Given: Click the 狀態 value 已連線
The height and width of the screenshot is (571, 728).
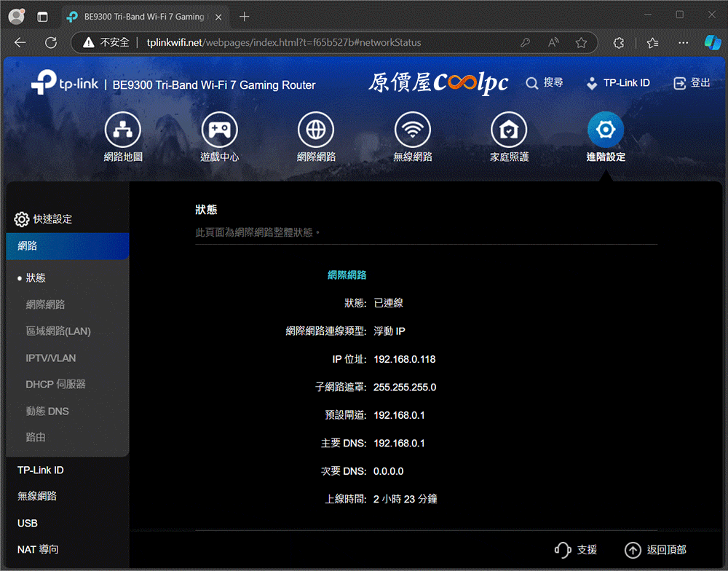Looking at the screenshot, I should (x=389, y=303).
